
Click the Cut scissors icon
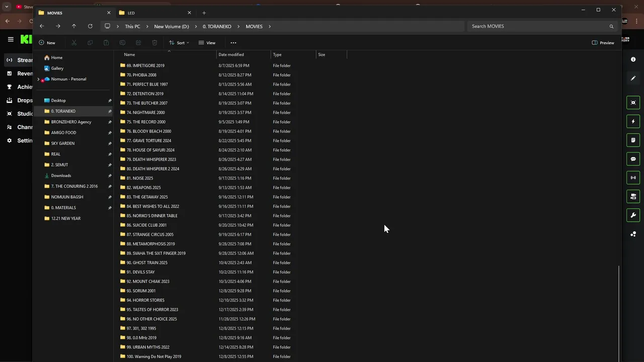click(74, 43)
